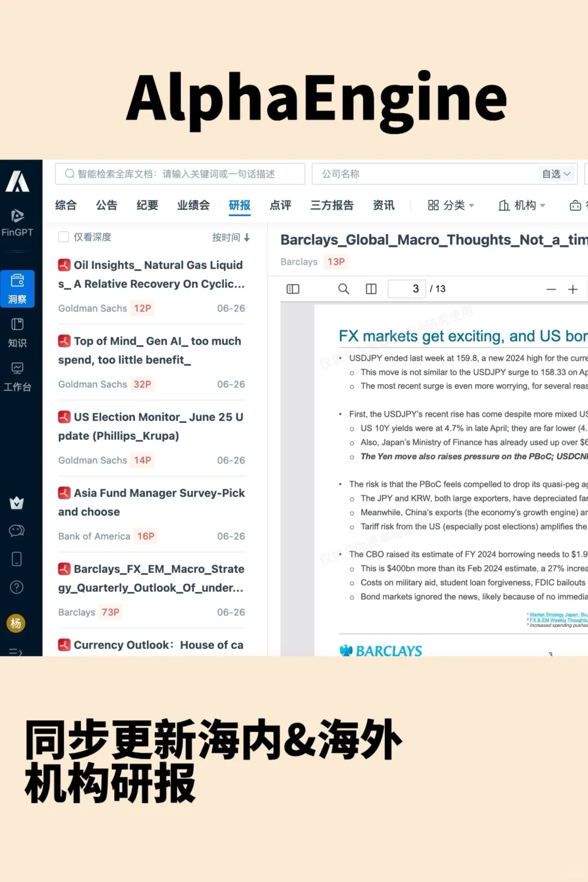
Task: Toggle the PDF sidebar panel icon
Action: click(293, 289)
